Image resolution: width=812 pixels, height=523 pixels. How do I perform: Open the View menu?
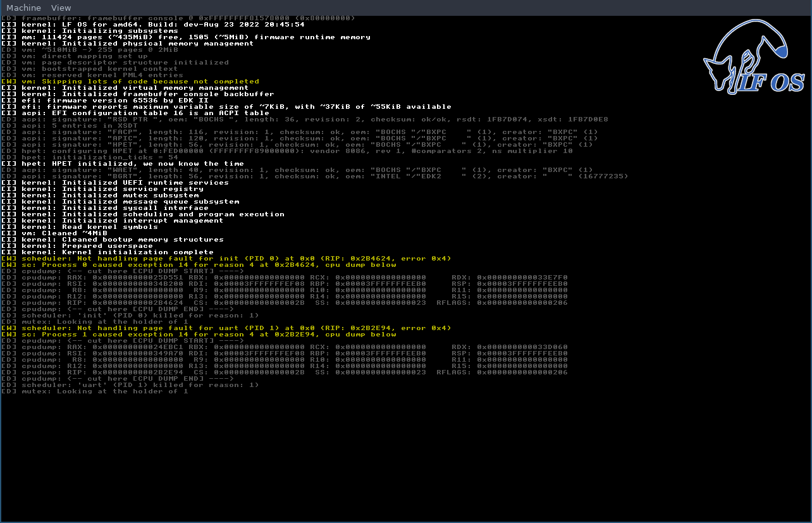[x=61, y=8]
